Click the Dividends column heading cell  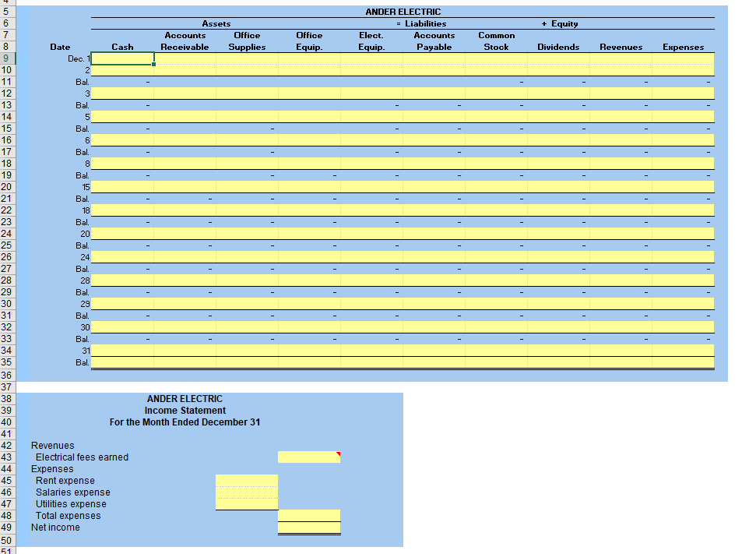pyautogui.click(x=558, y=47)
